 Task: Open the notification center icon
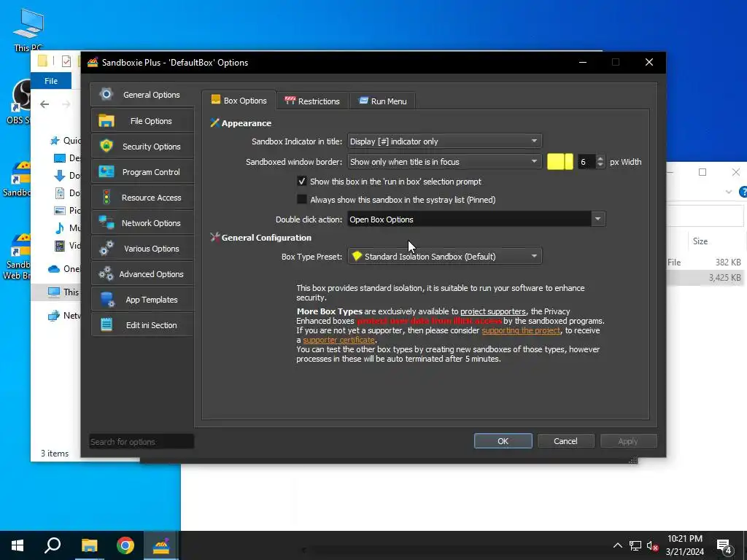pyautogui.click(x=724, y=546)
